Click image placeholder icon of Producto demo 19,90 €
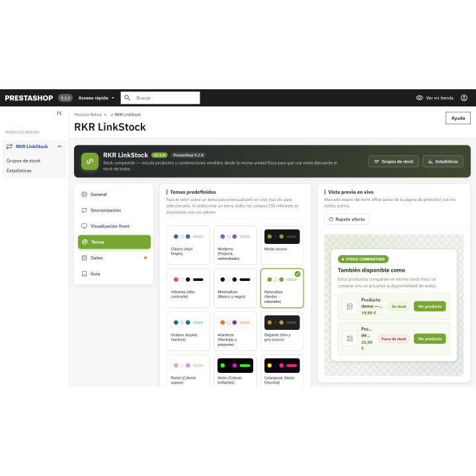This screenshot has height=476, width=476. (x=350, y=306)
